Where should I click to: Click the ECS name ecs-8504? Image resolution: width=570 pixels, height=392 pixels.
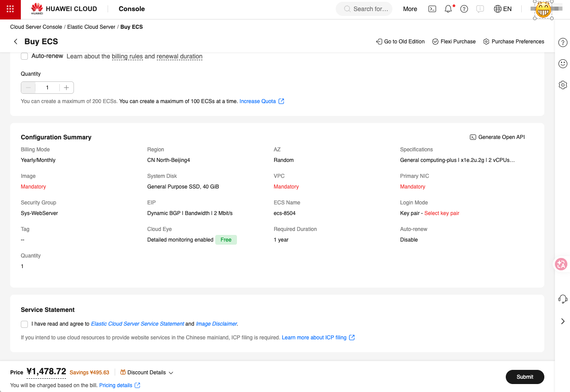coord(285,213)
